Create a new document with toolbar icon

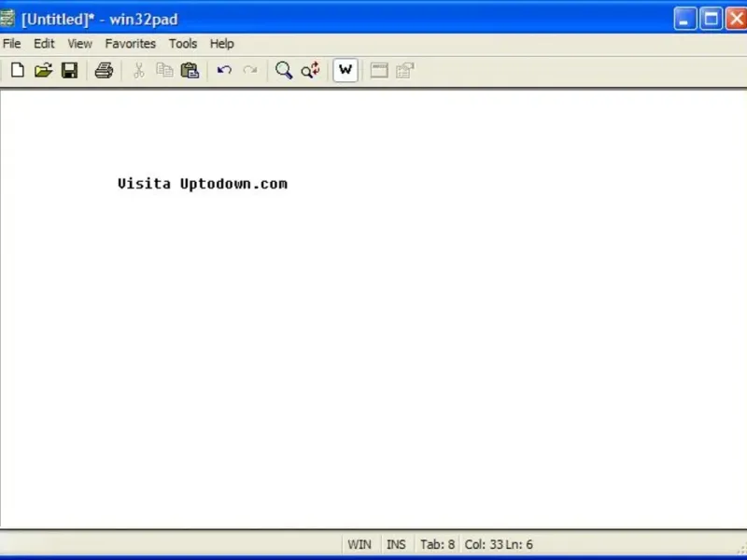(x=18, y=71)
